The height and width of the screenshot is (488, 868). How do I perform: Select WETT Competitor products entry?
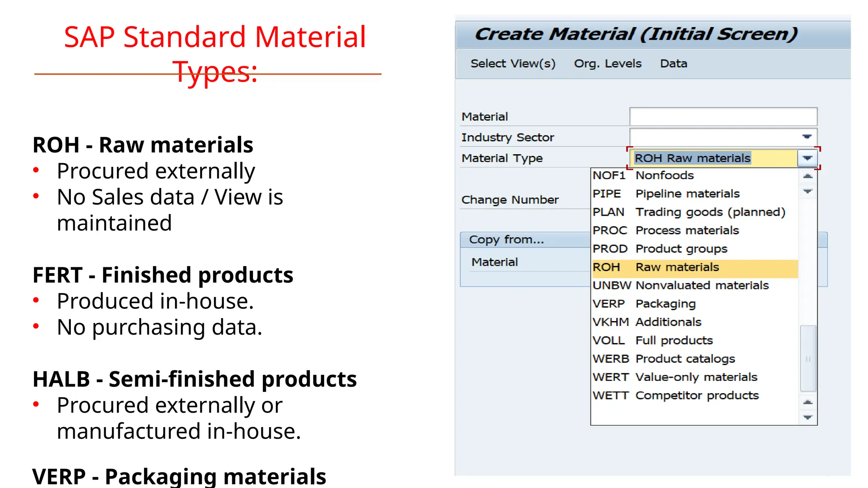(694, 396)
